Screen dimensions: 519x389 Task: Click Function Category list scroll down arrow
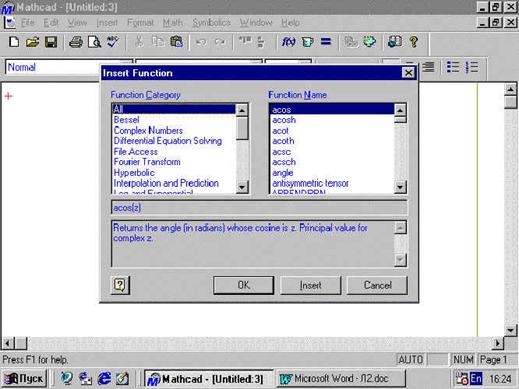click(x=242, y=187)
